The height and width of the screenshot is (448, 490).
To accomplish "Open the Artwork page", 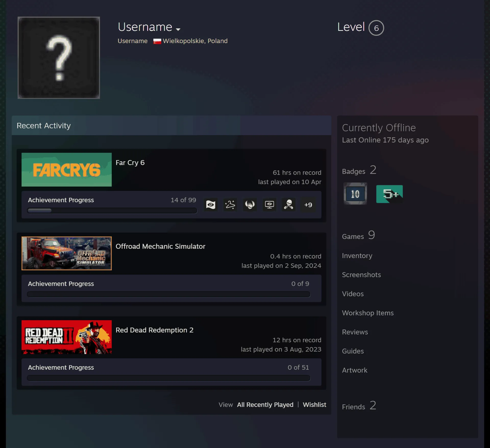I will click(x=354, y=370).
